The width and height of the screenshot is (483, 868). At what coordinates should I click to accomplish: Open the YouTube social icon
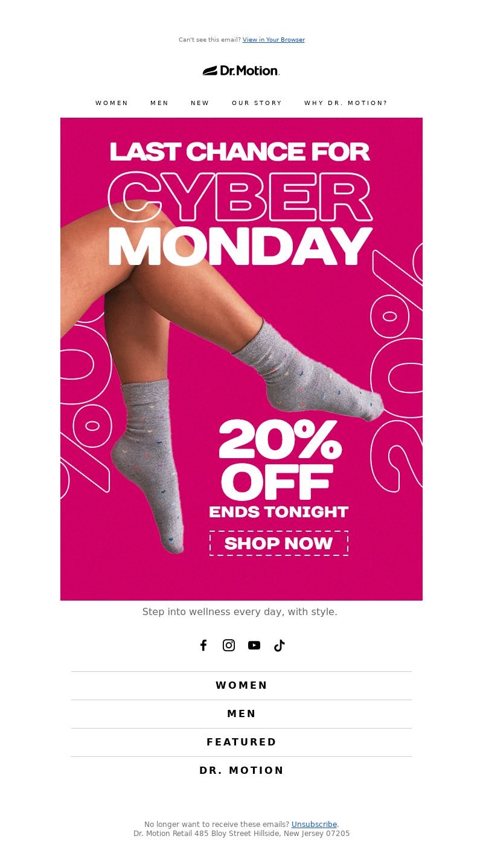(254, 645)
